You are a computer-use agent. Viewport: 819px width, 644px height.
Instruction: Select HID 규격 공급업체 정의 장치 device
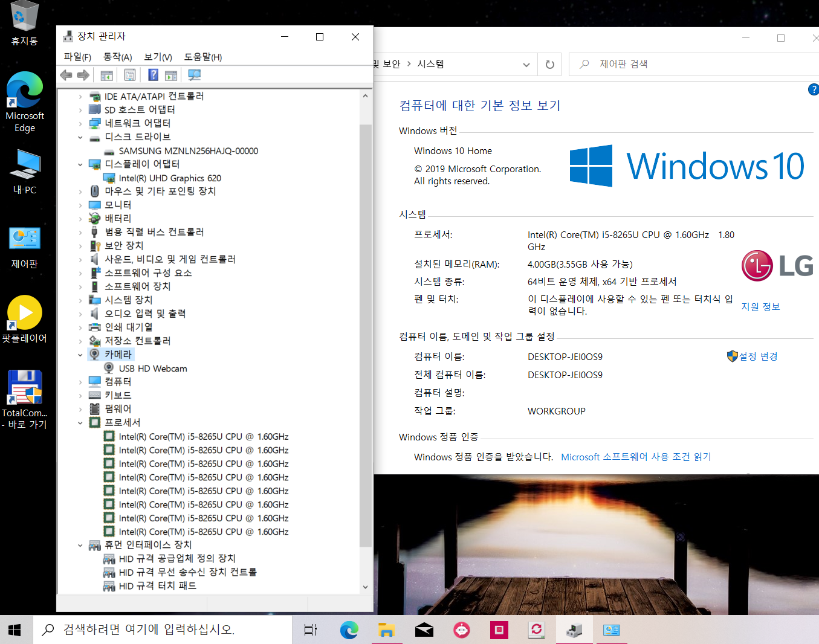click(x=177, y=559)
